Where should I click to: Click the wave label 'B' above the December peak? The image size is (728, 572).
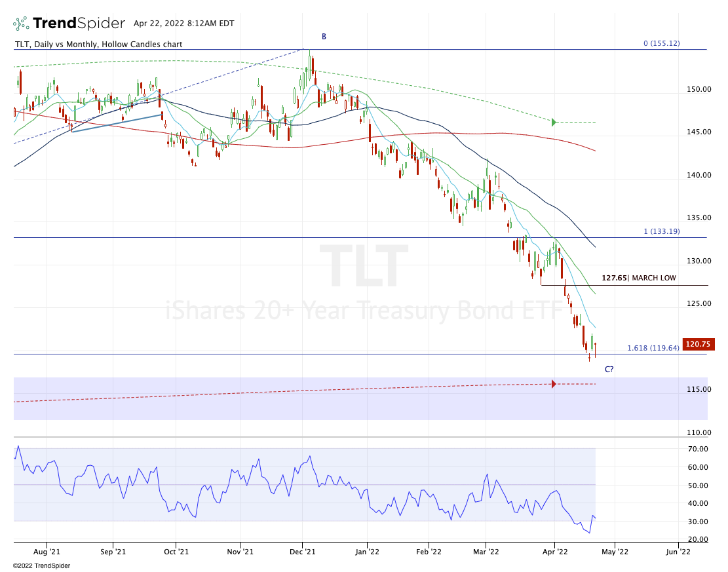point(324,37)
